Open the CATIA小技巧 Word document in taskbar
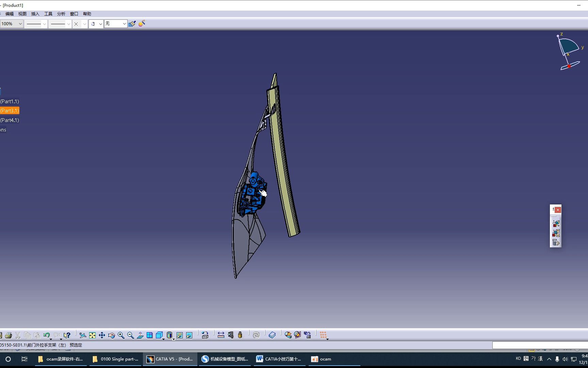The width and height of the screenshot is (588, 368). (x=279, y=359)
